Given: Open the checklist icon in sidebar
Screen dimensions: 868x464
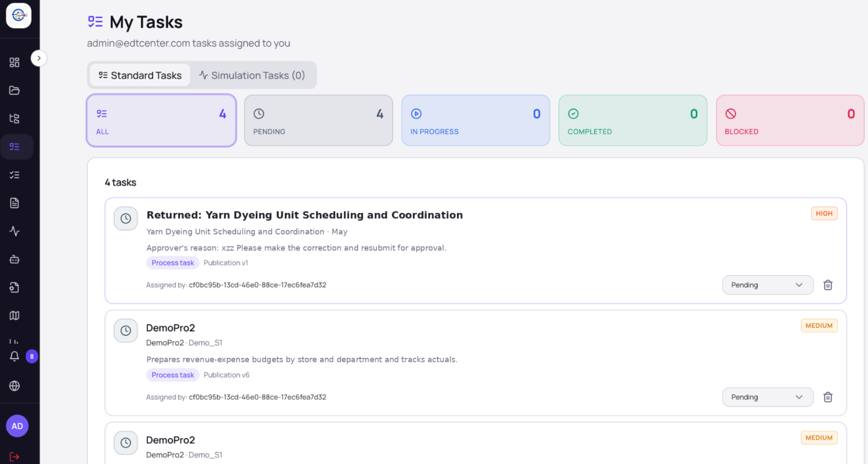Looking at the screenshot, I should click(14, 175).
